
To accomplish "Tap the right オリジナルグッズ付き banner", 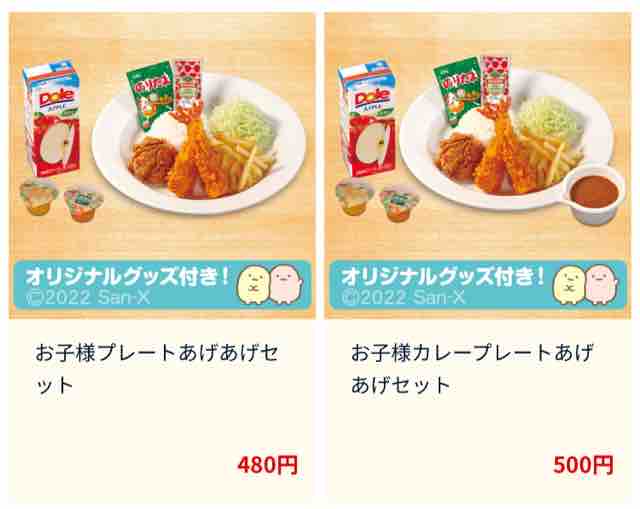I will [478, 285].
